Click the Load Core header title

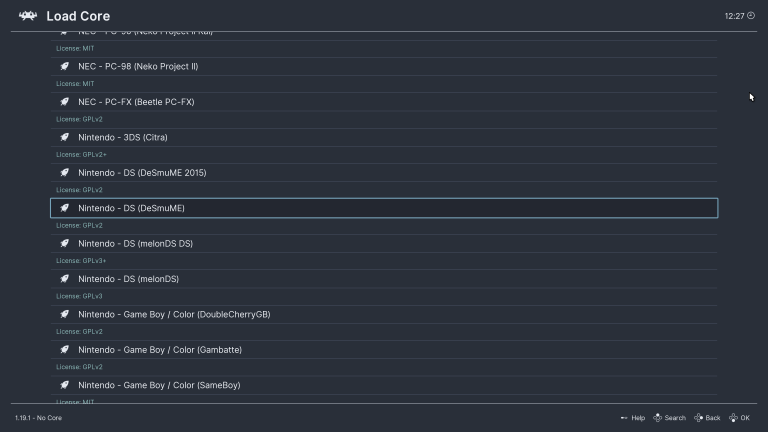[78, 16]
